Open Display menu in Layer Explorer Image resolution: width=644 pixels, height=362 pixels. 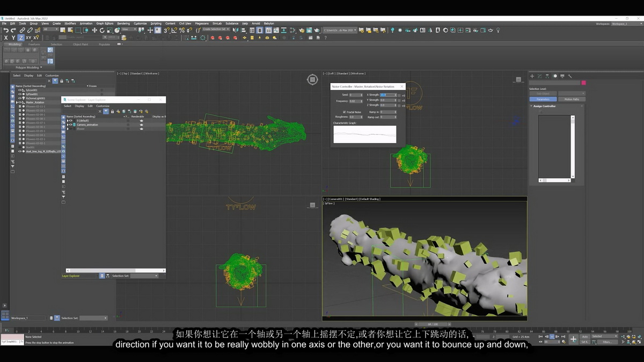[x=79, y=106]
